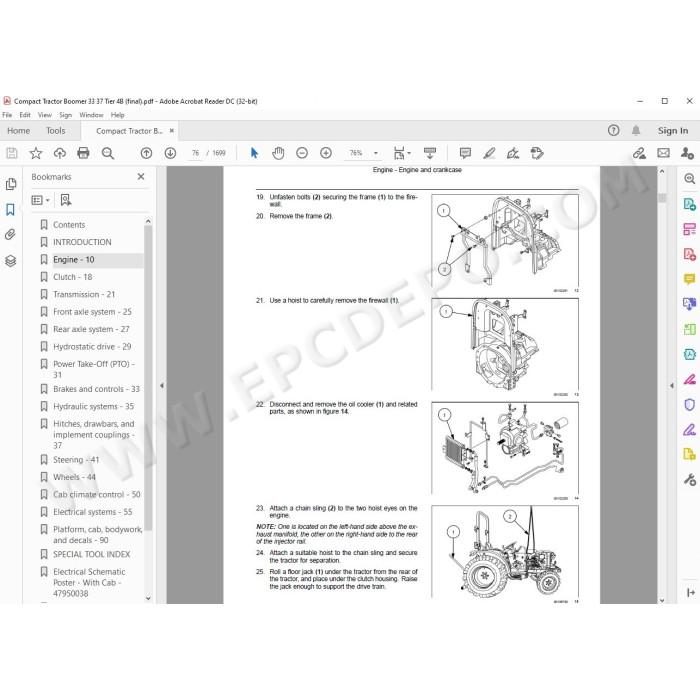
Task: Click the zoom percentage field
Action: tap(356, 153)
